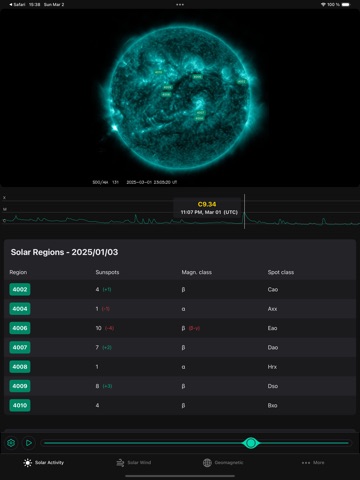360x480 pixels.
Task: Click the SDO/AIA 131 timestamp caption
Action: coord(135,182)
